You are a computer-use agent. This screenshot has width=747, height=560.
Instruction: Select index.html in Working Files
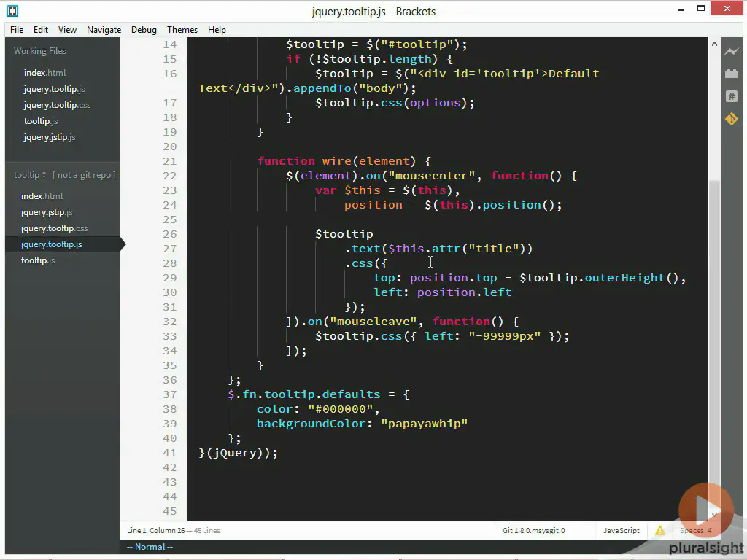pyautogui.click(x=44, y=73)
